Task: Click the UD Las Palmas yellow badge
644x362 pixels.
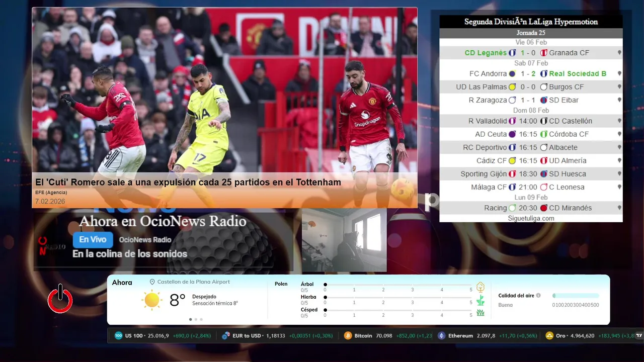Action: (512, 87)
